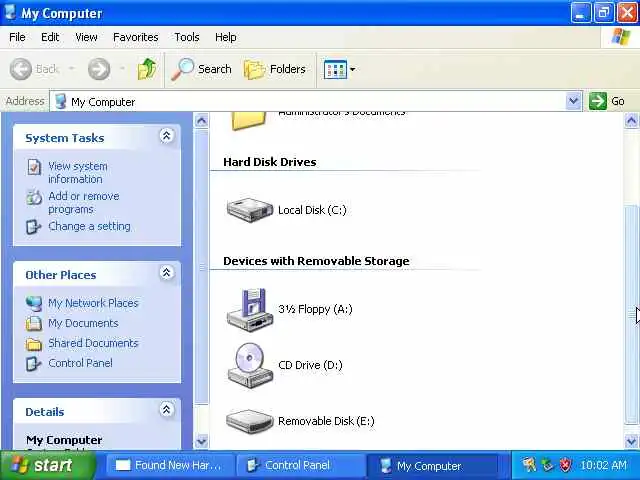Open the Back history dropdown arrow
640x480 pixels.
pos(72,69)
